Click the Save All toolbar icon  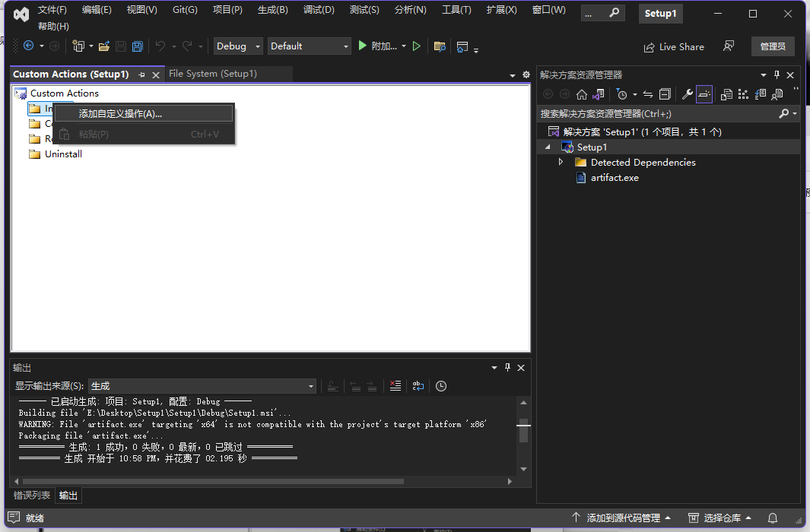[137, 46]
